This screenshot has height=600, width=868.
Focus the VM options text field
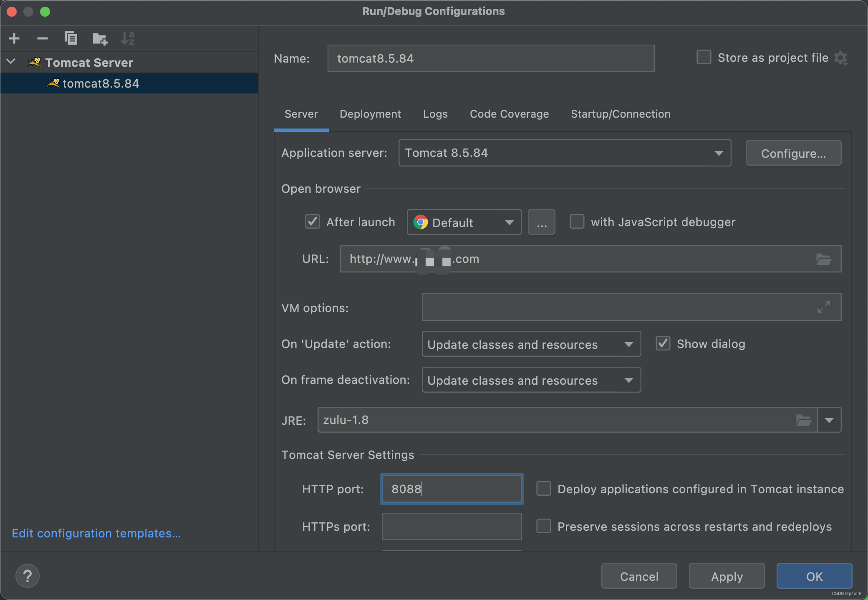631,307
